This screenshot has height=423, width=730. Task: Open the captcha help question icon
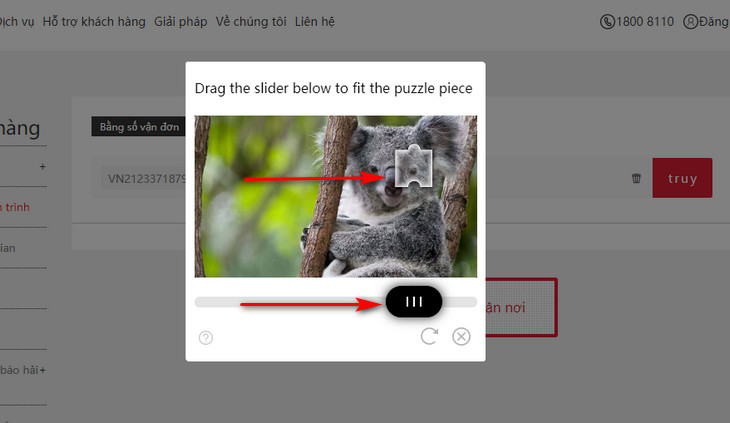coord(206,337)
